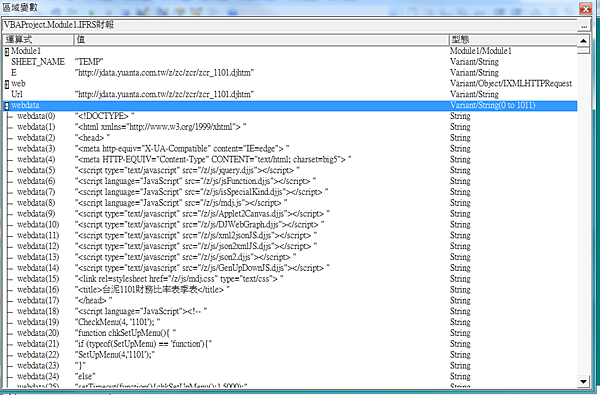Select the webdata(18) row
The image size is (600, 395).
(290, 311)
